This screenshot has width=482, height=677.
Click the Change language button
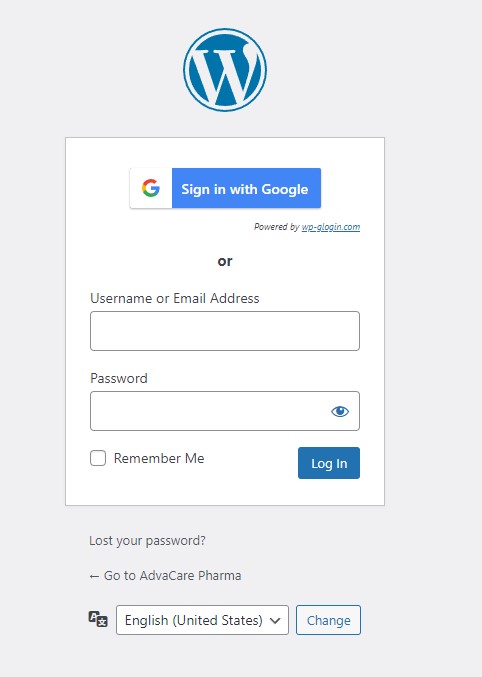click(x=328, y=620)
